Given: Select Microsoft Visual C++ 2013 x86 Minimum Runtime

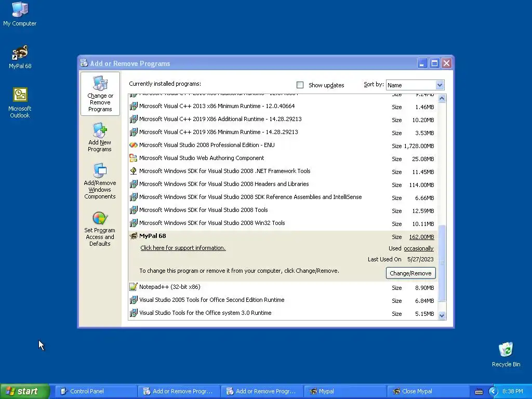Looking at the screenshot, I should [283, 106].
